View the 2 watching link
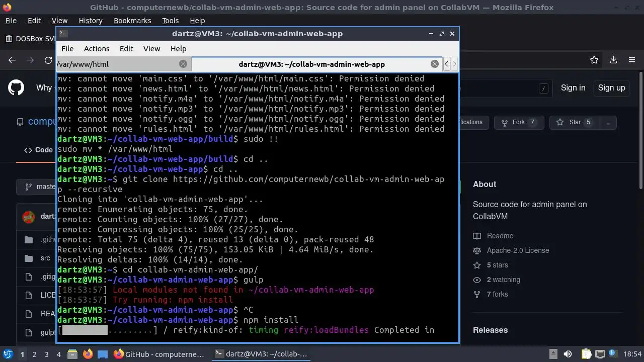The image size is (644, 362). click(x=497, y=280)
